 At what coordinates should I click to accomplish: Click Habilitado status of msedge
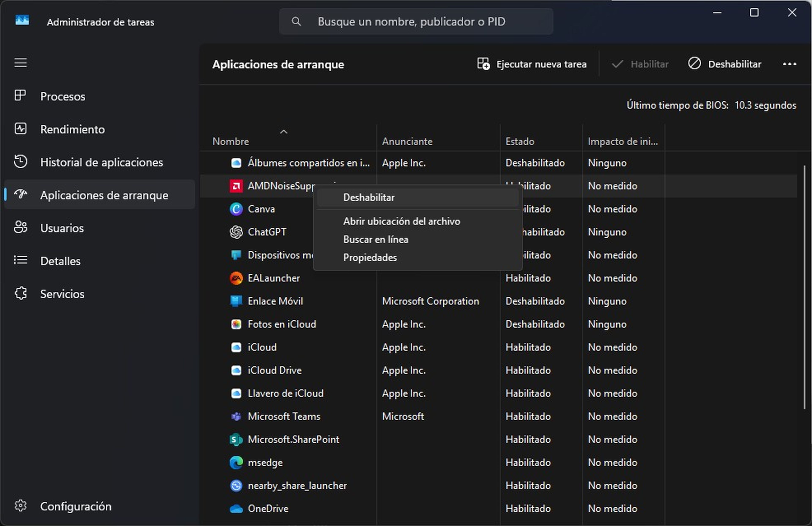(x=528, y=462)
